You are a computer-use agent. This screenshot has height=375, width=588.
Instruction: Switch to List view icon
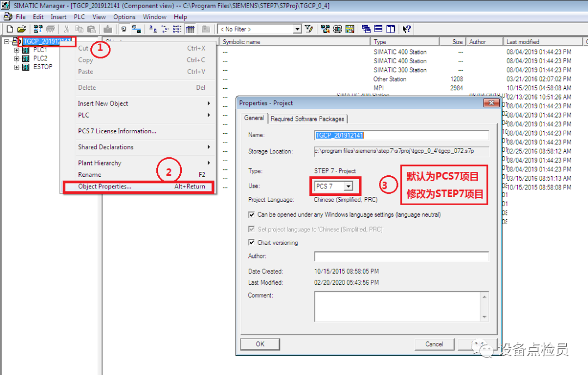click(177, 29)
